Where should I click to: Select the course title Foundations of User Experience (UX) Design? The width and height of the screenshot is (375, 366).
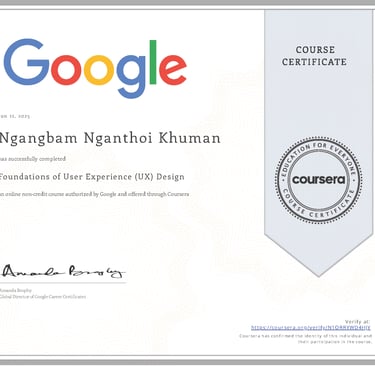[92, 177]
